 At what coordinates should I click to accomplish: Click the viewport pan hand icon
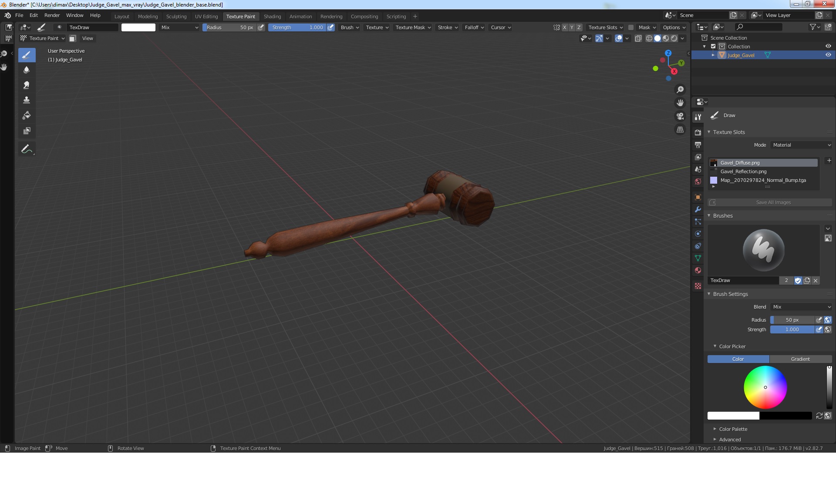pos(680,103)
